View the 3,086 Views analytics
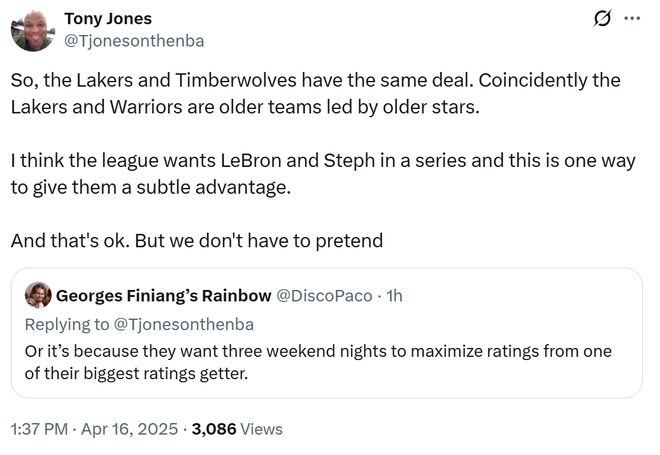 coord(237,429)
